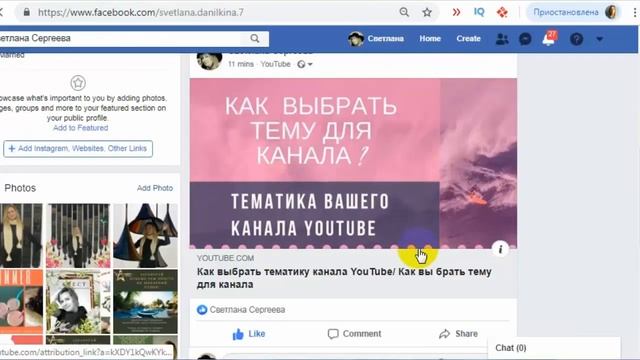
Task: Open Friend Requests icon in Facebook header
Action: pyautogui.click(x=502, y=39)
